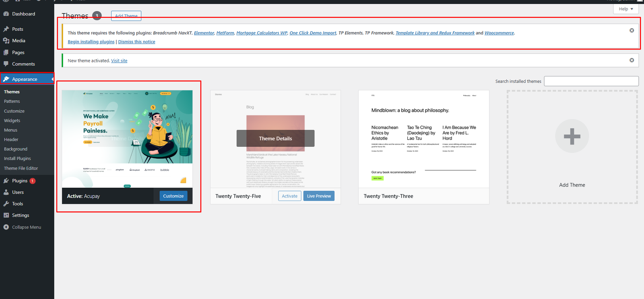The height and width of the screenshot is (299, 644).
Task: Dismiss the required plugins notice
Action: (x=632, y=31)
